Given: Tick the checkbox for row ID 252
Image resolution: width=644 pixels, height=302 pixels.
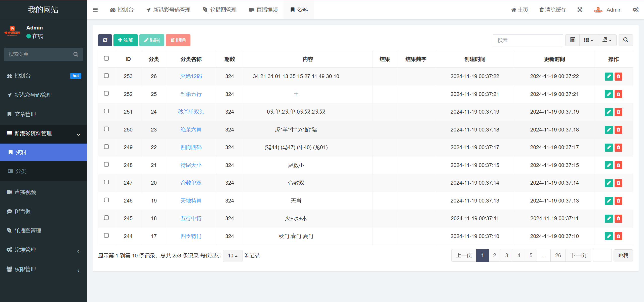Looking at the screenshot, I should pos(106,94).
